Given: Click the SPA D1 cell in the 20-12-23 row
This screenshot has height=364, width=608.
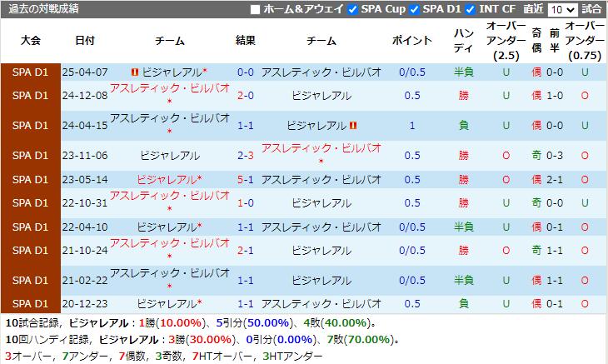Looking at the screenshot, I should point(31,303).
